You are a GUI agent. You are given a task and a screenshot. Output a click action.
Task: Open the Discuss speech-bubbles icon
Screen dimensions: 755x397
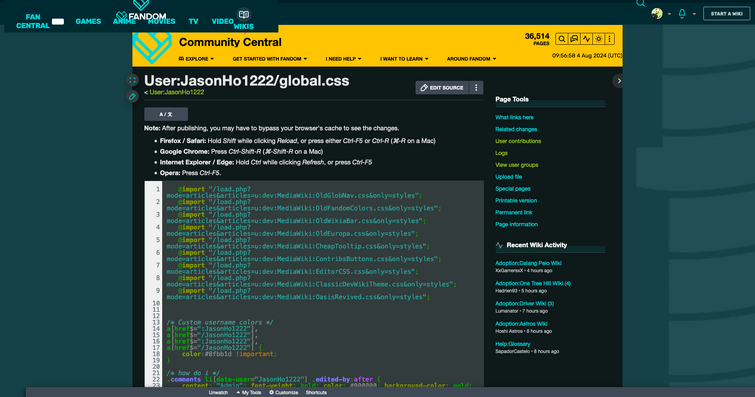(574, 39)
